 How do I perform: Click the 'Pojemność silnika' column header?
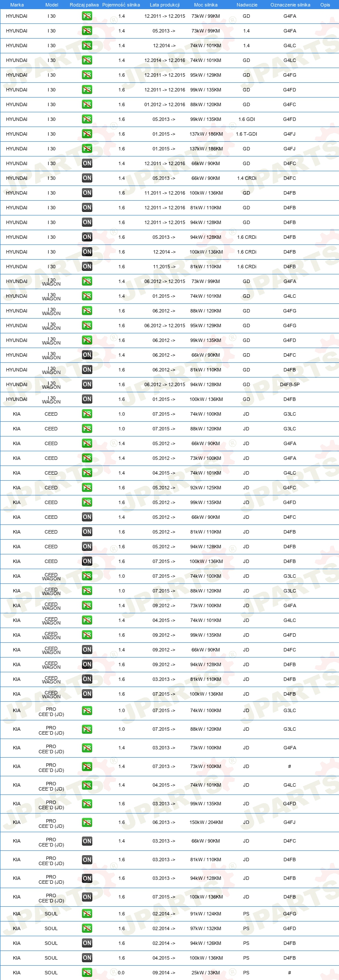point(121,5)
